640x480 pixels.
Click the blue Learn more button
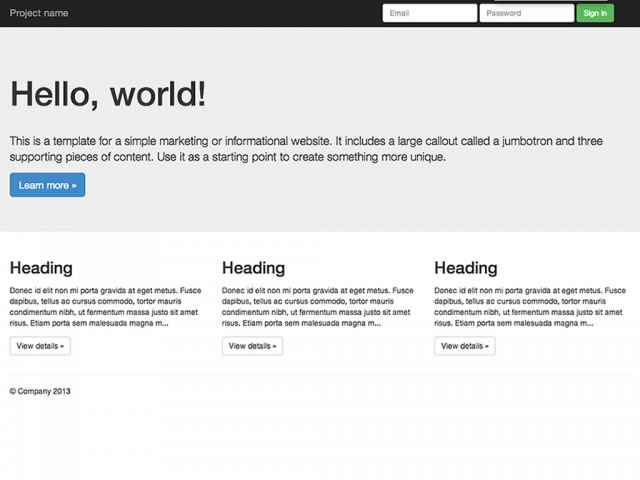47,185
